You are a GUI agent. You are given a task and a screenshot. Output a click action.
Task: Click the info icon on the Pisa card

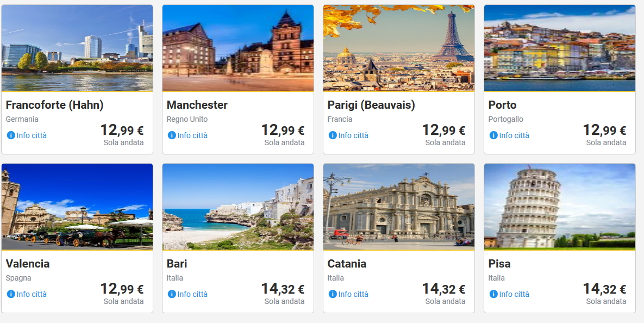[493, 294]
